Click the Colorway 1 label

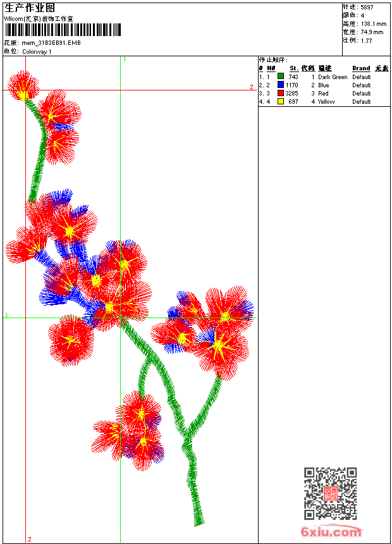pyautogui.click(x=37, y=52)
